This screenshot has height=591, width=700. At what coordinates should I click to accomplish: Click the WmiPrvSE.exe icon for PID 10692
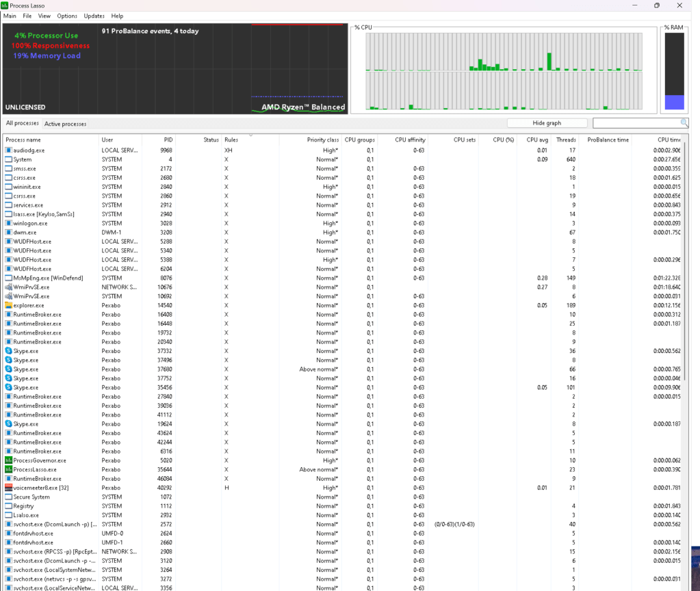[x=8, y=296]
